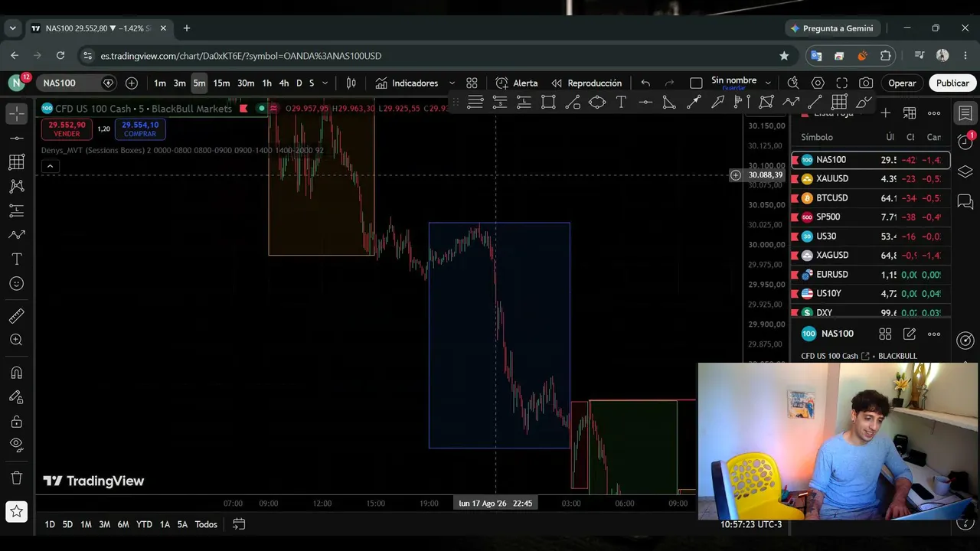The height and width of the screenshot is (551, 980).
Task: Open the chat panel icon
Action: (965, 202)
